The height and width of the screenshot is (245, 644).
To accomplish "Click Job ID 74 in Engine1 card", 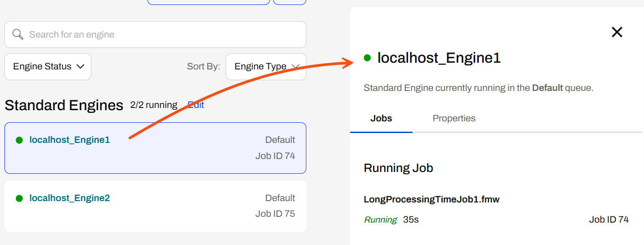I will (275, 156).
